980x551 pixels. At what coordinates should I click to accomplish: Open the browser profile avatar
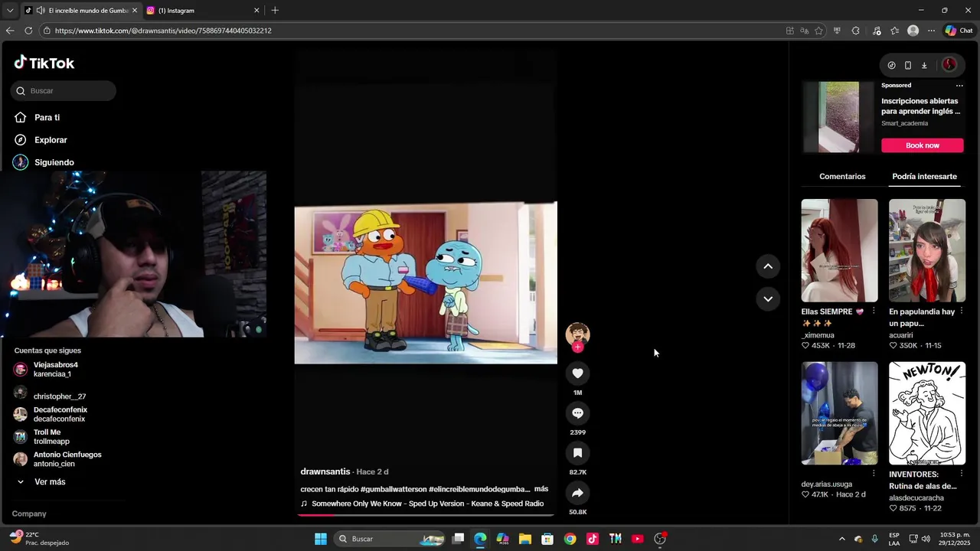913,31
